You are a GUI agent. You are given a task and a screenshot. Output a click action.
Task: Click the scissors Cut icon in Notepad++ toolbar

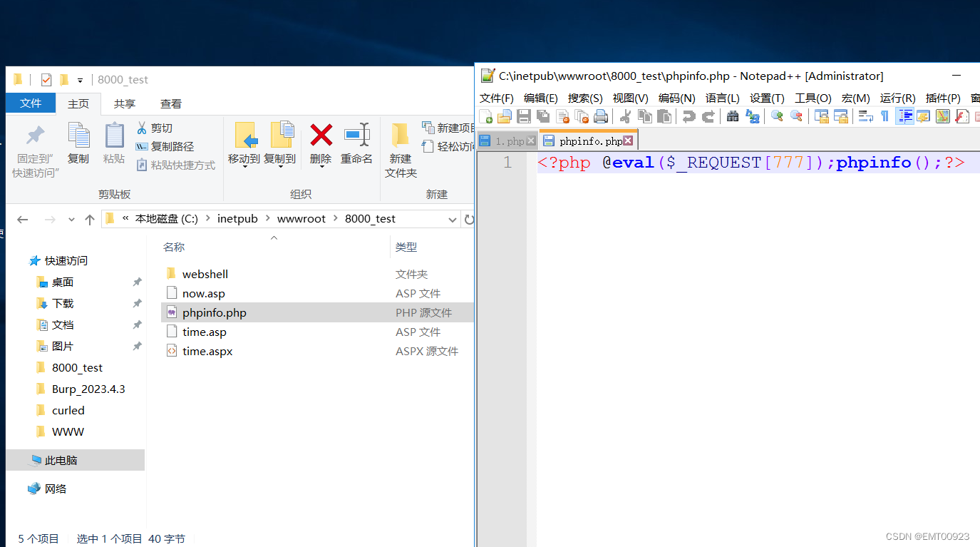coord(624,116)
